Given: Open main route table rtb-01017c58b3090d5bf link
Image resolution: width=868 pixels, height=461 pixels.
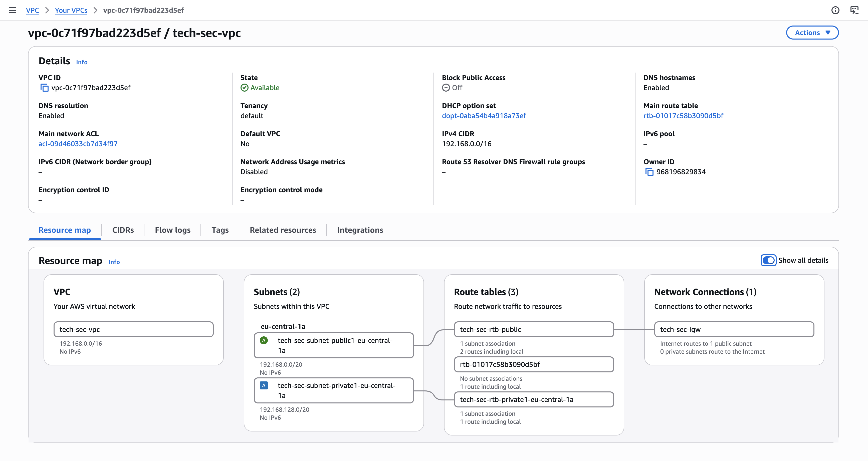Looking at the screenshot, I should [x=683, y=116].
